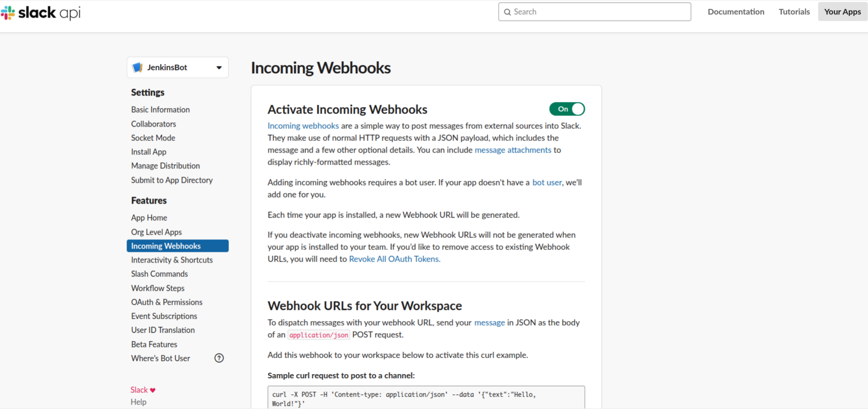Open OAuth & Permissions in the sidebar
Screen dimensions: 868x411
pos(167,302)
